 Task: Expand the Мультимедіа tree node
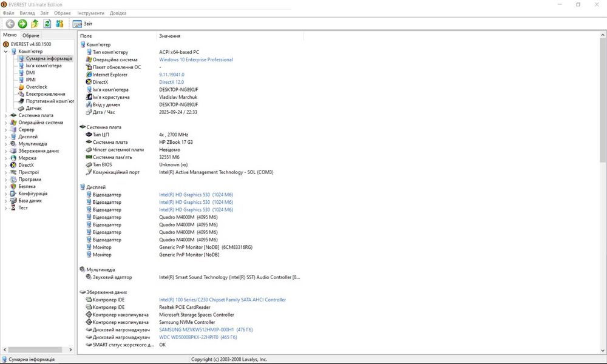(x=5, y=144)
